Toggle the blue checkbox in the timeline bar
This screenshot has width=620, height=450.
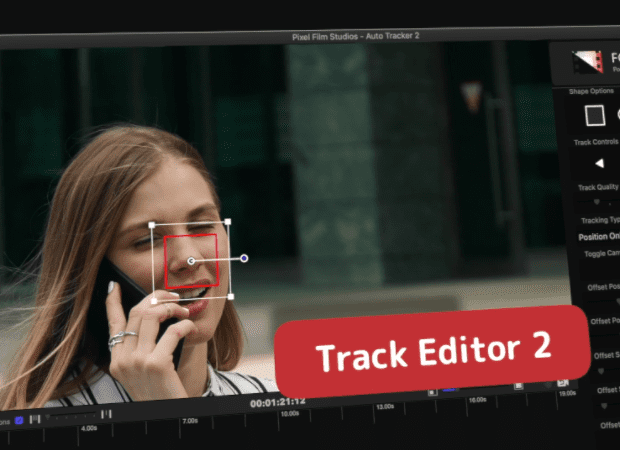(19, 420)
